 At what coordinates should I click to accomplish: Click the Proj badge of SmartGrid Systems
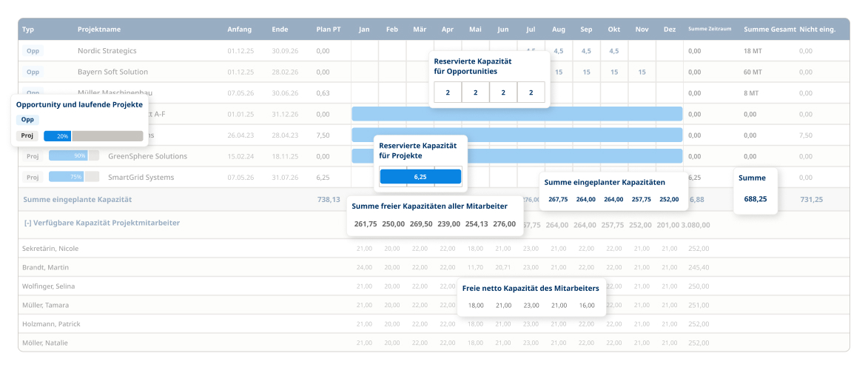33,178
